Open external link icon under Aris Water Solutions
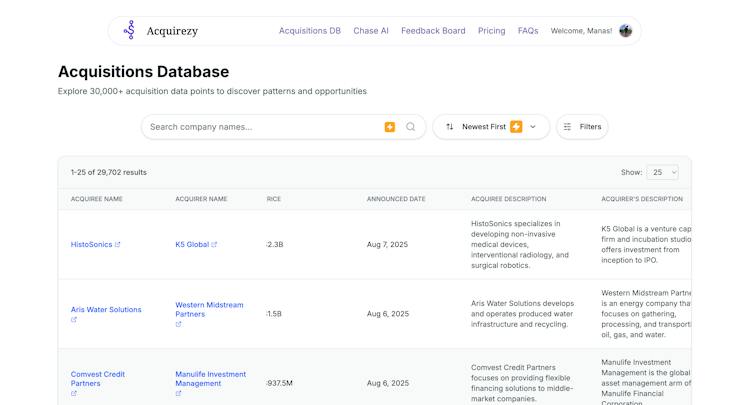This screenshot has width=750, height=405. pyautogui.click(x=74, y=320)
